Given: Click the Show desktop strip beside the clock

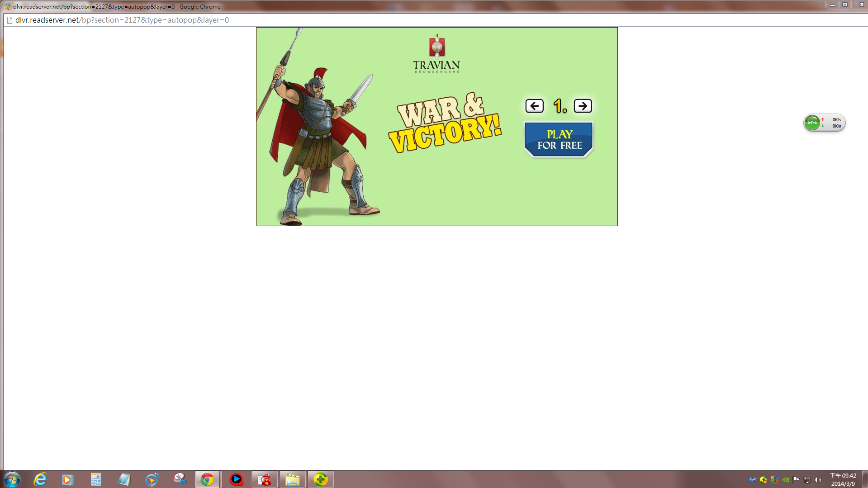Looking at the screenshot, I should coord(865,479).
